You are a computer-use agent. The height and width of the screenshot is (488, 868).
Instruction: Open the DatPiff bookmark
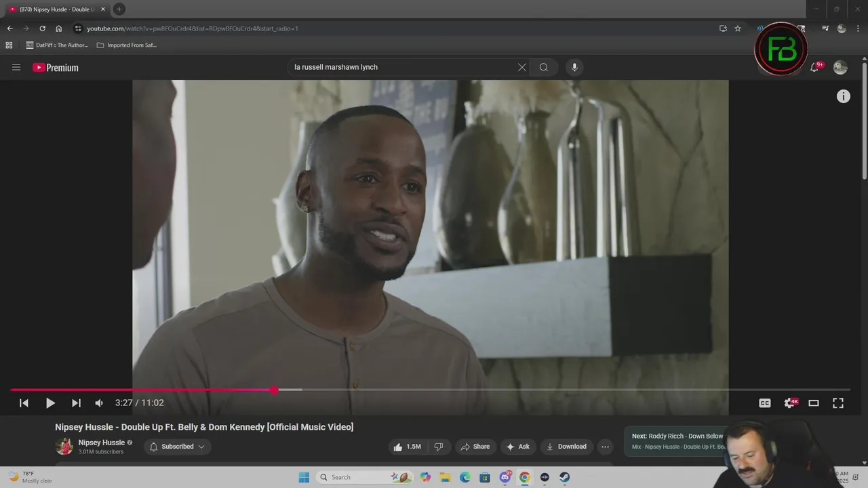point(57,45)
